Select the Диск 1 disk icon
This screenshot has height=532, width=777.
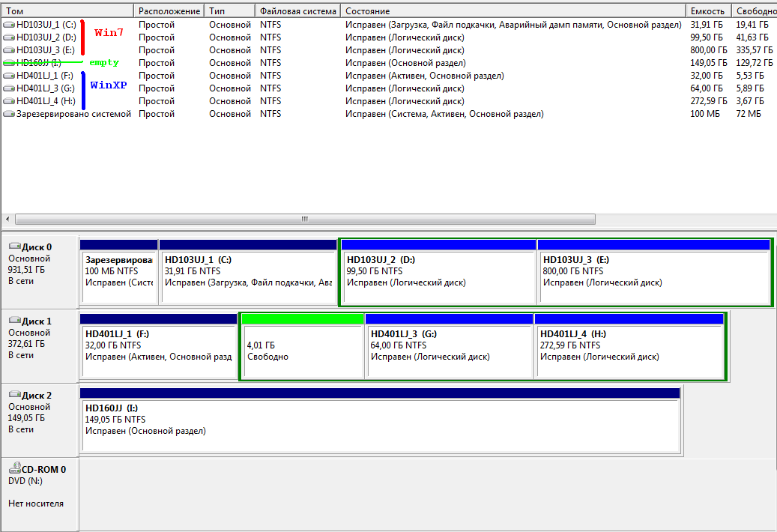(14, 321)
